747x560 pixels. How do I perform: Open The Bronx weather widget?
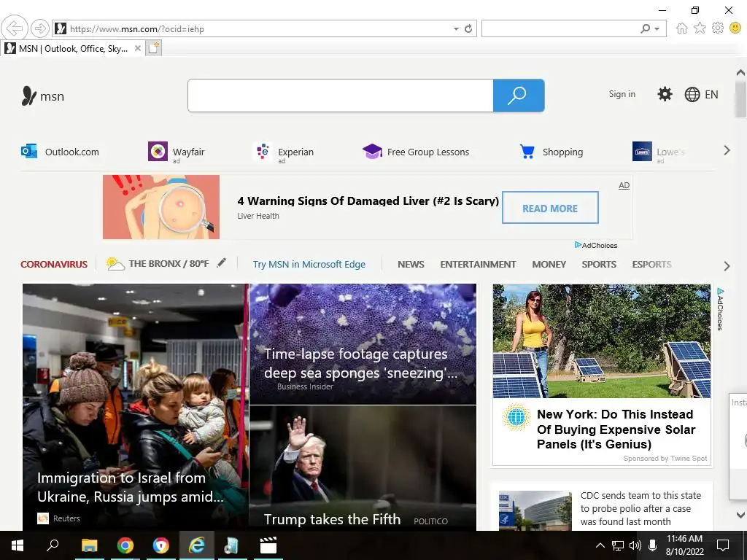(158, 263)
